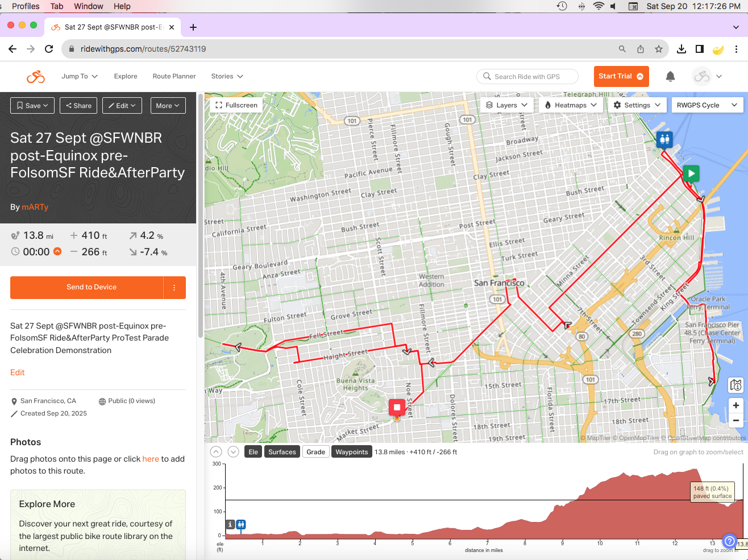Toggle the Grade graph view
Image resolution: width=748 pixels, height=560 pixels.
[315, 452]
